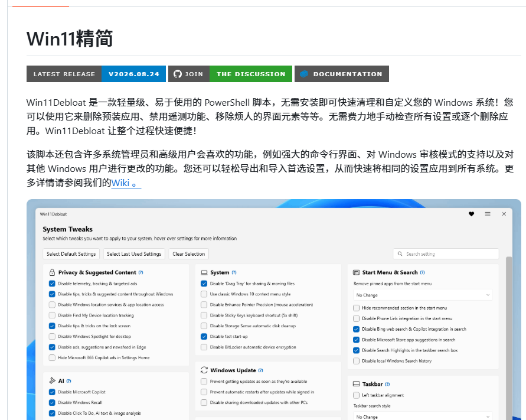Click the AI section help question mark
This screenshot has width=526, height=420.
click(x=68, y=381)
